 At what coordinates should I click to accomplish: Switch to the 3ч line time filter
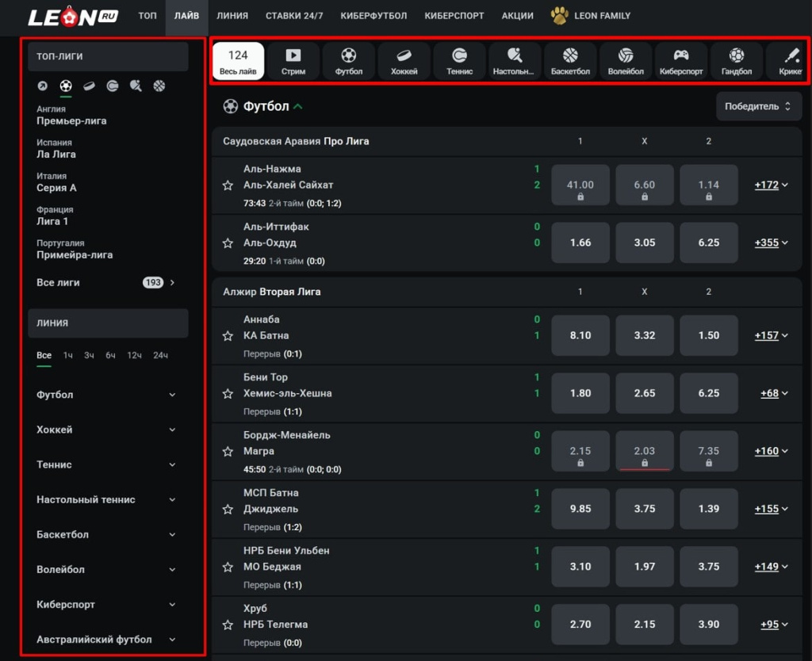pos(90,355)
